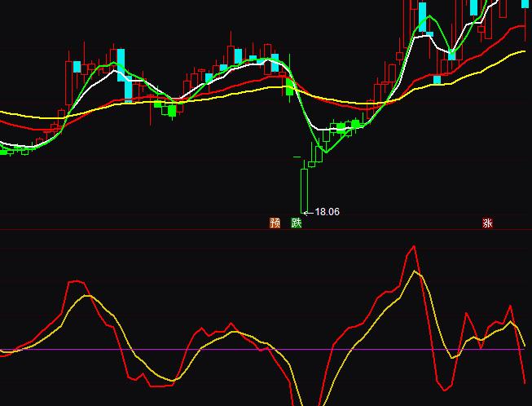Click the bright green candle at the far left edge
532x406 pixels.
(4, 150)
